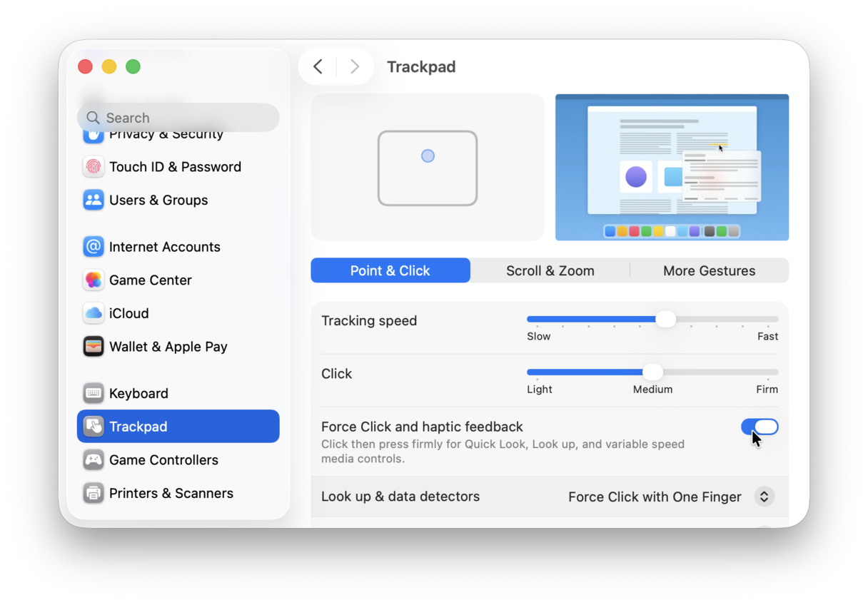The height and width of the screenshot is (605, 868).
Task: Switch to Scroll & Zoom tab
Action: coord(550,270)
